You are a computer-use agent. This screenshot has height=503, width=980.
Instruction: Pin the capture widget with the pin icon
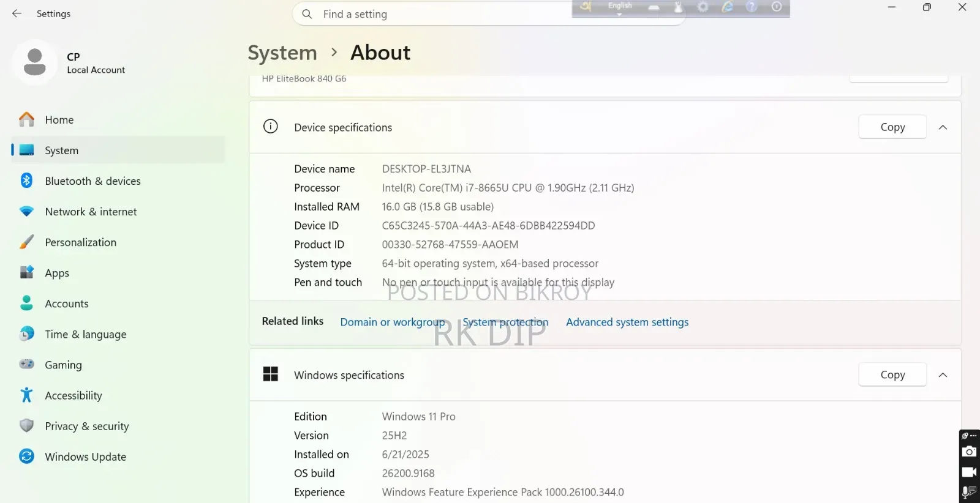965,436
